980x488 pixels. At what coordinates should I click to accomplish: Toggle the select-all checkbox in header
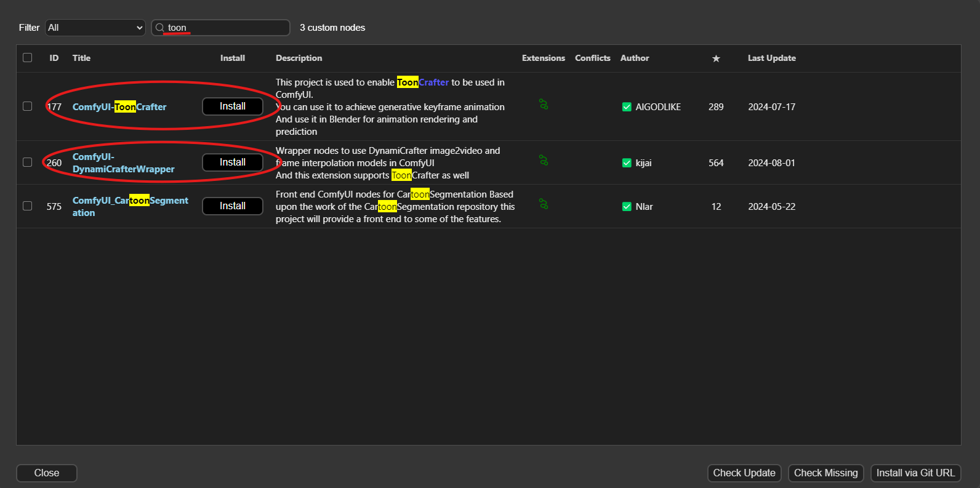(27, 58)
